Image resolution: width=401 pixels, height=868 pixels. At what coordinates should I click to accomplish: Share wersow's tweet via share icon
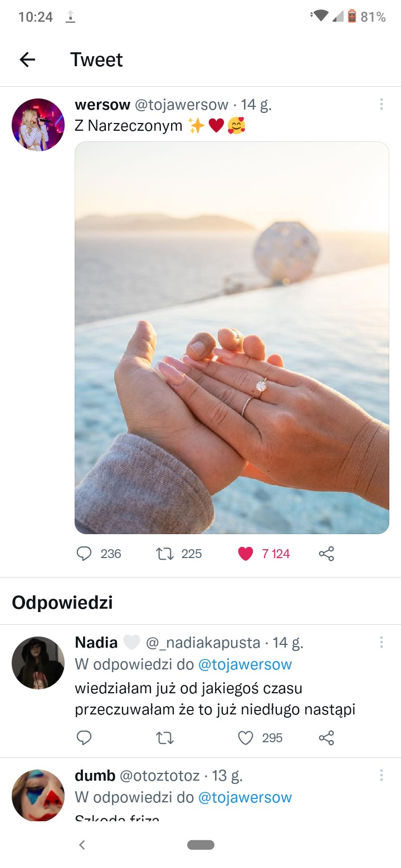pos(326,554)
